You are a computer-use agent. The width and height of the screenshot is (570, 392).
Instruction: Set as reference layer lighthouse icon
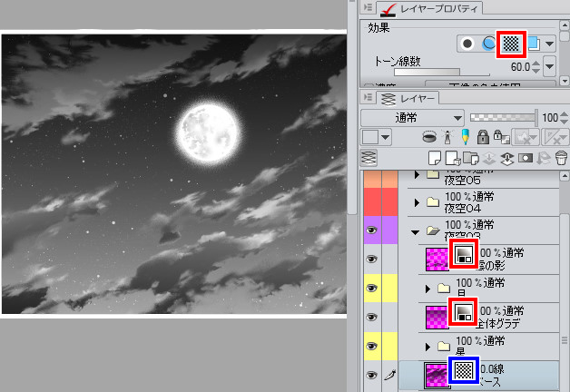447,137
